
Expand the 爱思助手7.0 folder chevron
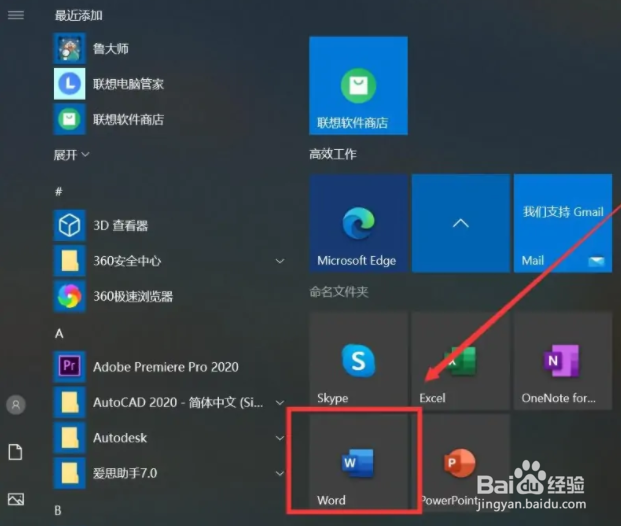[x=280, y=473]
